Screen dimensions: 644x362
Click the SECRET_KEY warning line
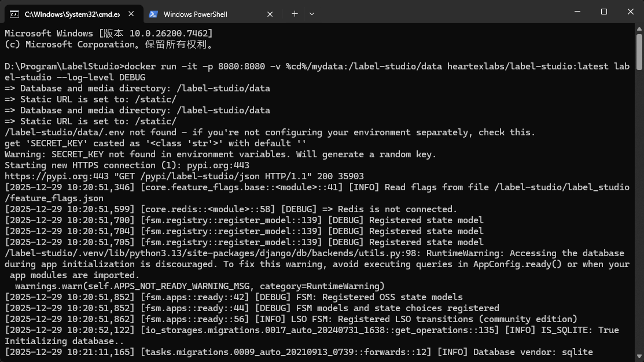coord(220,154)
